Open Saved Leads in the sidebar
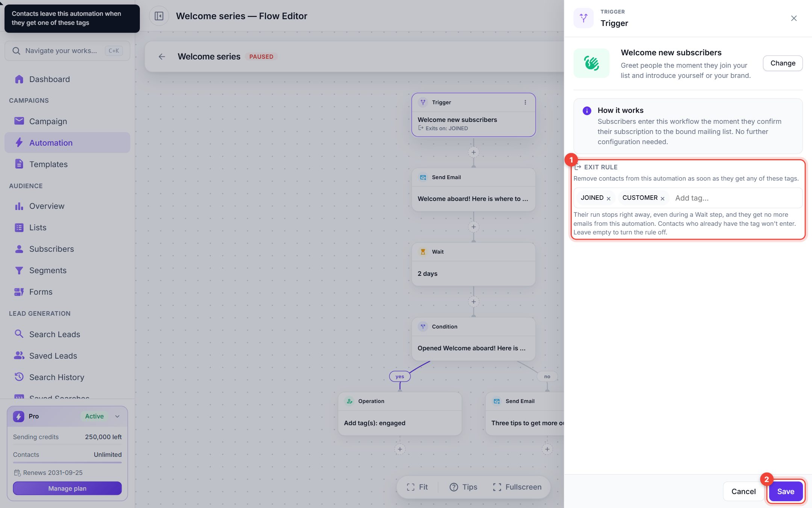Image resolution: width=812 pixels, height=508 pixels. click(67, 356)
